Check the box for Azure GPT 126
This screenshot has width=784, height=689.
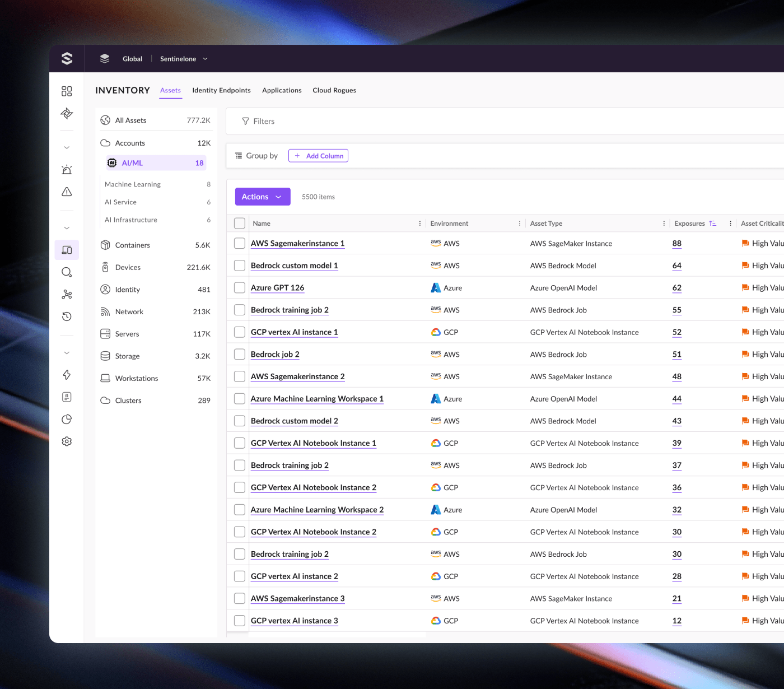coord(240,288)
